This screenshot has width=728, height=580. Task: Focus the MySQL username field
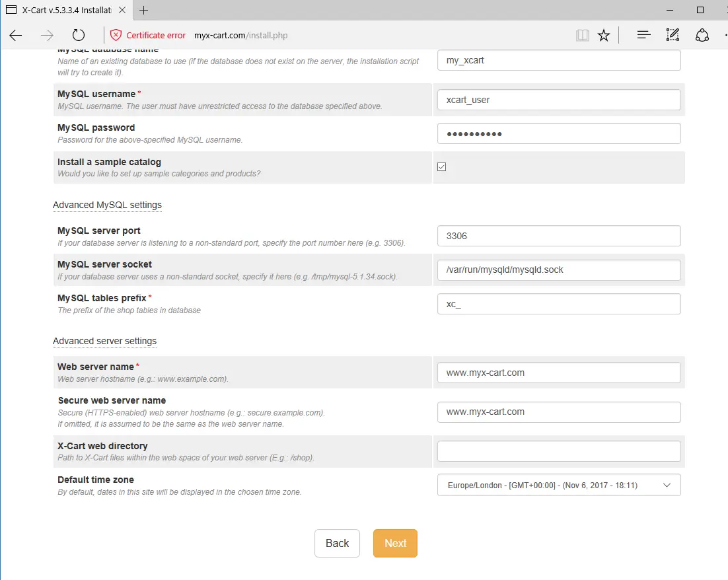559,100
